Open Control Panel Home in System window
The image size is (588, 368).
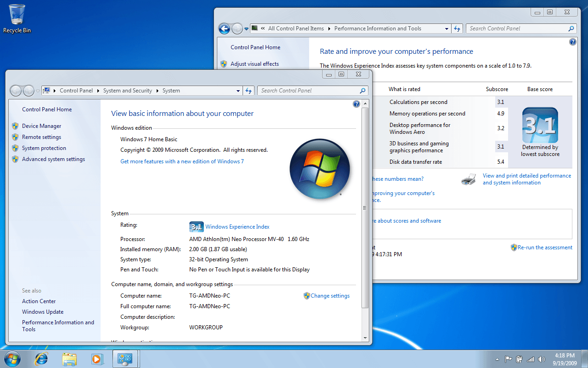47,109
